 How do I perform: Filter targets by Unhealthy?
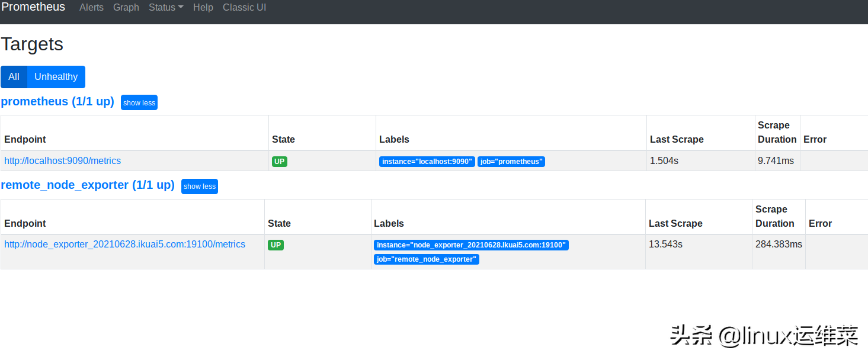(x=56, y=77)
